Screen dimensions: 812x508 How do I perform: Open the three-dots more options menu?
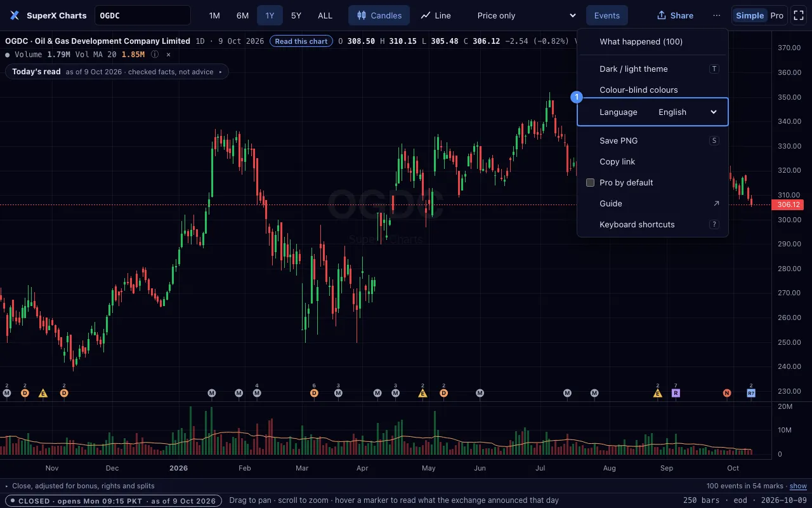(717, 15)
